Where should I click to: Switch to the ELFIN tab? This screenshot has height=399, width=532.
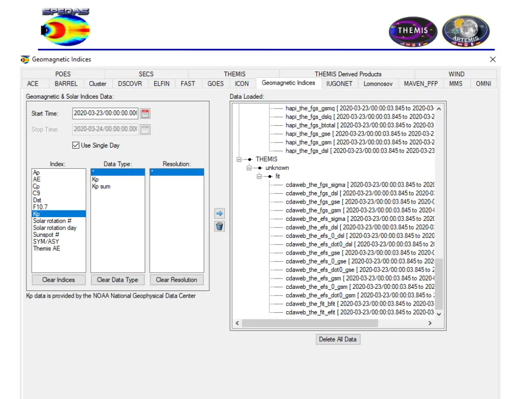click(x=162, y=84)
